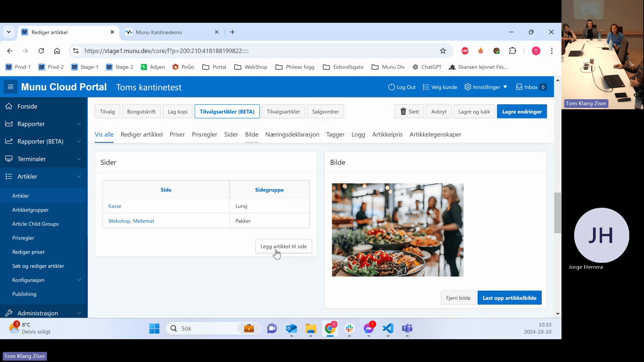Open the Tilvalgsartikler (BETA) button
This screenshot has width=644, height=362.
point(227,112)
